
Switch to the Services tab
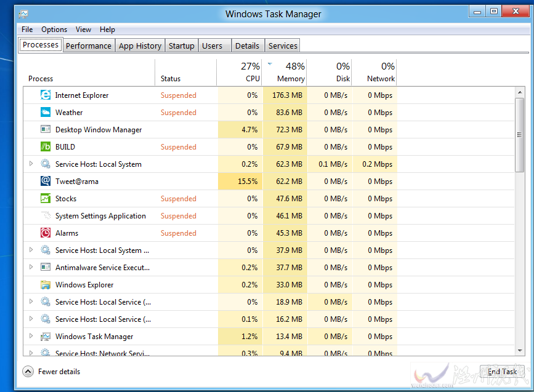tap(282, 45)
